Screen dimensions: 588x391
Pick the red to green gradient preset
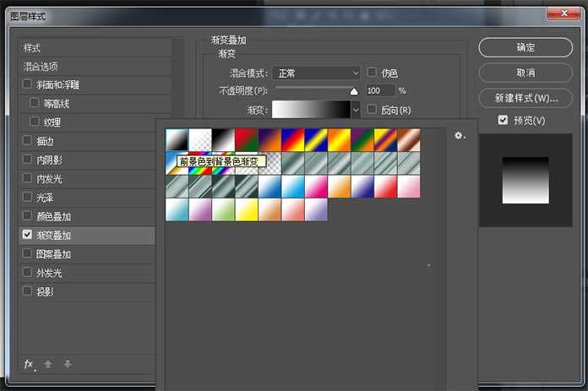pyautogui.click(x=246, y=138)
